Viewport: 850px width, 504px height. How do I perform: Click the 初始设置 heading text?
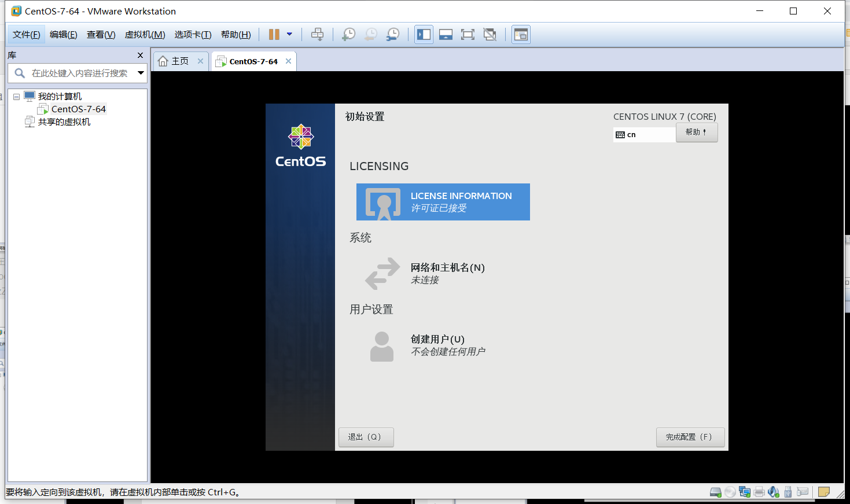click(x=365, y=117)
